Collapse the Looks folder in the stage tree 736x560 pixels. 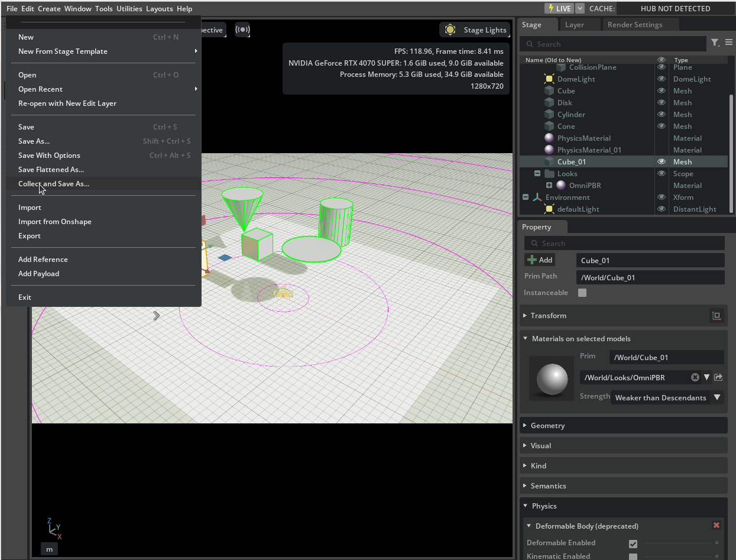(x=537, y=173)
